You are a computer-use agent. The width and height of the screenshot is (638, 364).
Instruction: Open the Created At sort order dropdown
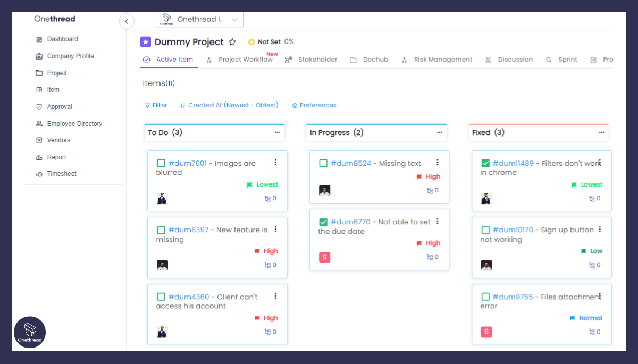click(x=229, y=105)
